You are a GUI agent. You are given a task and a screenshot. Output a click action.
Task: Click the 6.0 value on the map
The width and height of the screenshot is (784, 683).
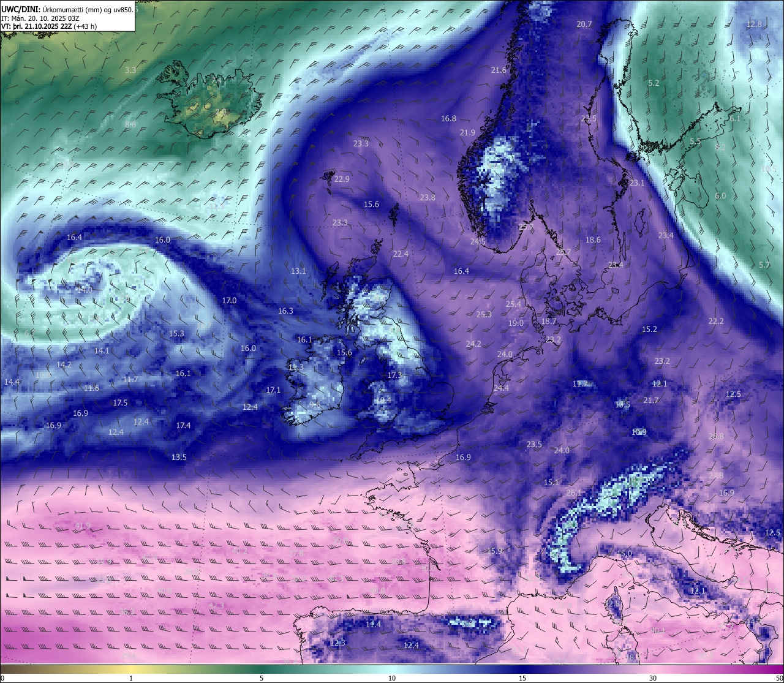click(x=720, y=196)
